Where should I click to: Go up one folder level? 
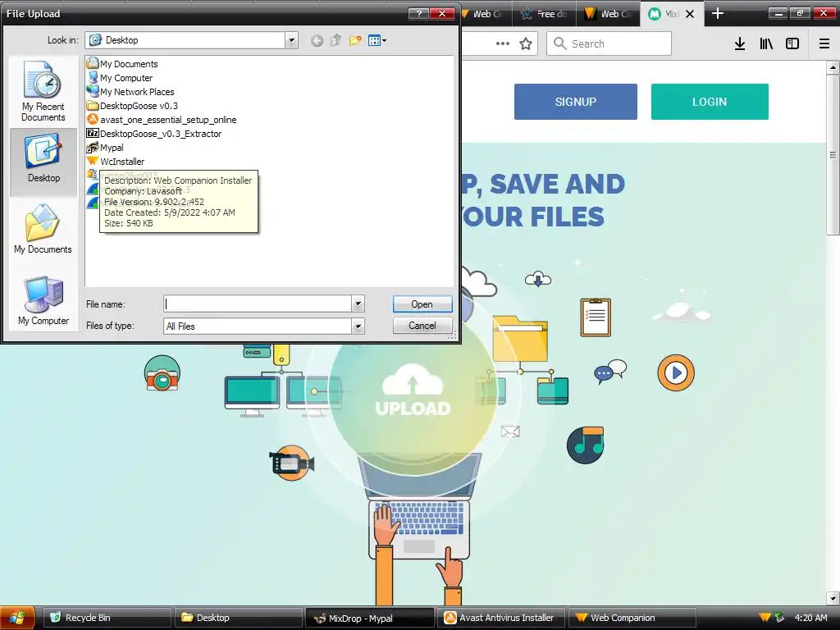336,40
